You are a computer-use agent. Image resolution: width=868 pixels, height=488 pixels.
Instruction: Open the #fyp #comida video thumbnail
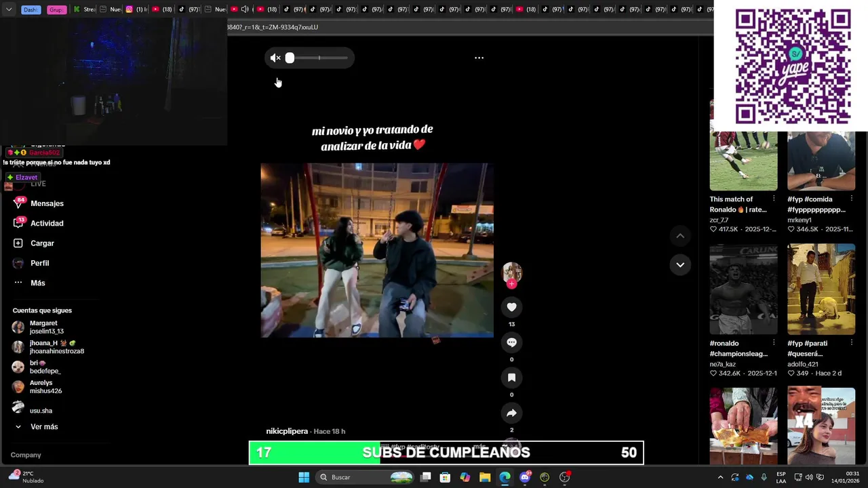pos(821,161)
